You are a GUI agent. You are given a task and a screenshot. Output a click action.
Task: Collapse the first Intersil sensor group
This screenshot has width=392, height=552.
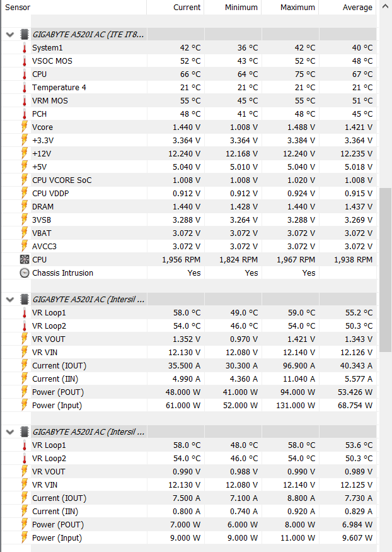pyautogui.click(x=10, y=299)
